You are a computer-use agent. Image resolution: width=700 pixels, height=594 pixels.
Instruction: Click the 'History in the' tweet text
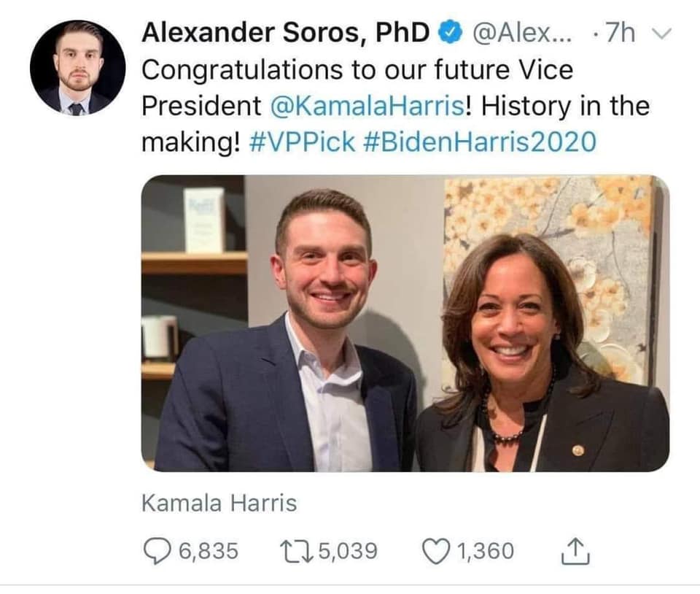(x=565, y=107)
